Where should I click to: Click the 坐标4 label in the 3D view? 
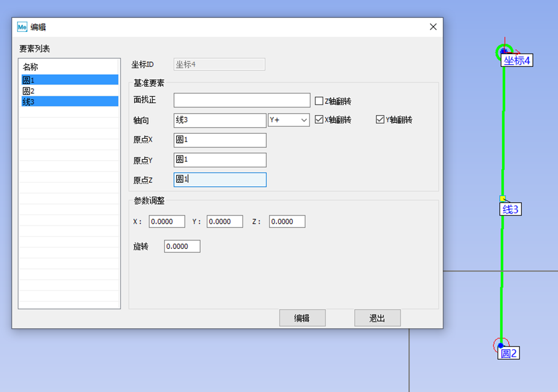[x=517, y=60]
